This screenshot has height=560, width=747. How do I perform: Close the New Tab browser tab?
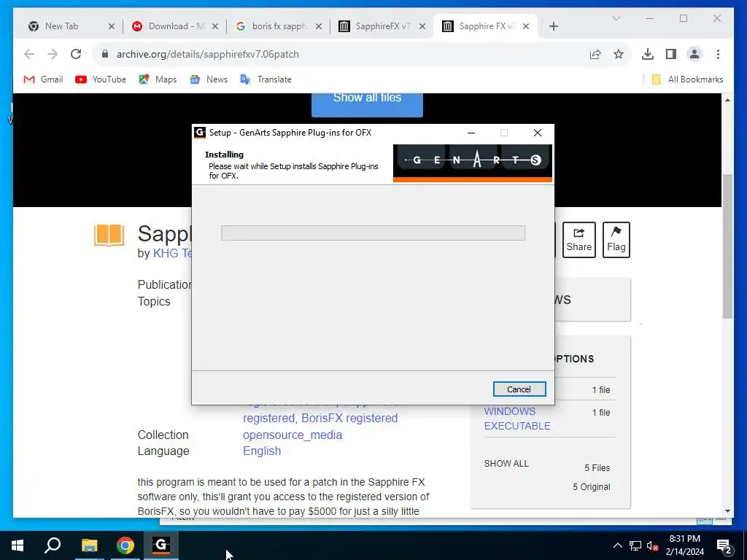112,27
